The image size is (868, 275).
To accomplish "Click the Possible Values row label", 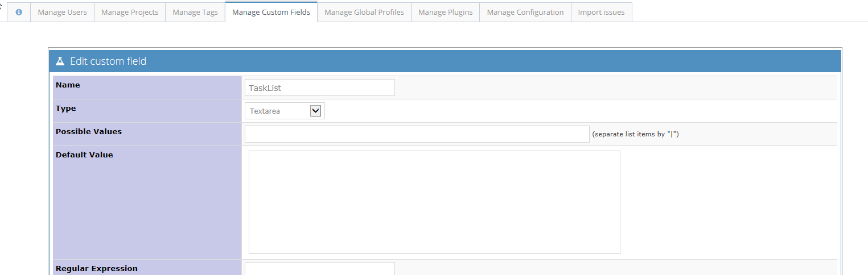I will (x=89, y=131).
